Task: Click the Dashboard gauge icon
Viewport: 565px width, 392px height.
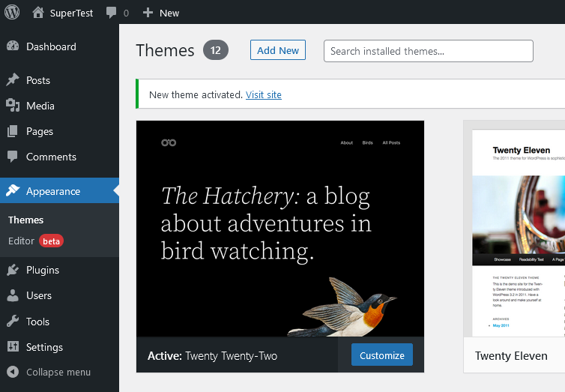Action: click(13, 46)
